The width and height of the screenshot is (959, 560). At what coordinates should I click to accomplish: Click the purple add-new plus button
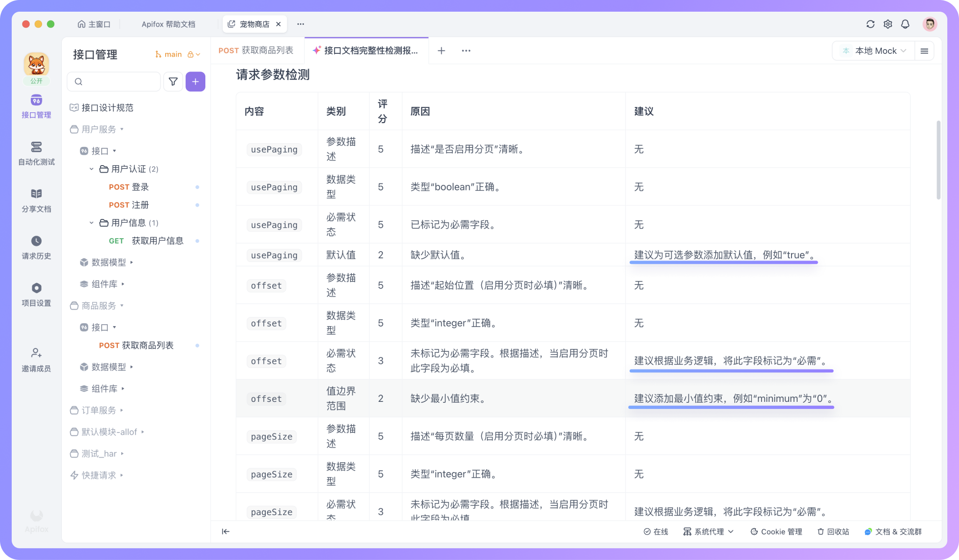(x=196, y=82)
